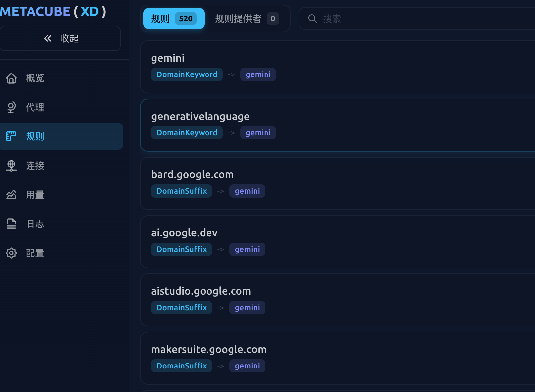Click the search magnifier icon
The height and width of the screenshot is (392, 535).
(312, 19)
